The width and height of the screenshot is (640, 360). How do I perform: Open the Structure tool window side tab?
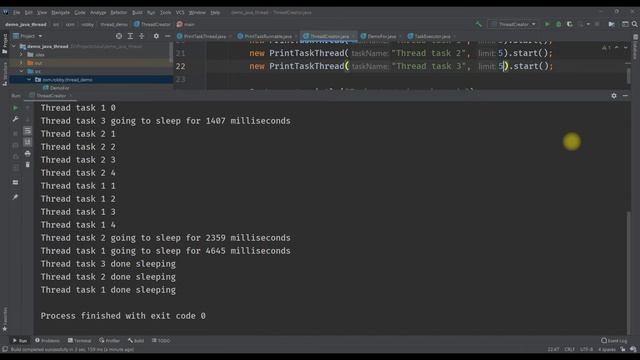click(x=4, y=73)
